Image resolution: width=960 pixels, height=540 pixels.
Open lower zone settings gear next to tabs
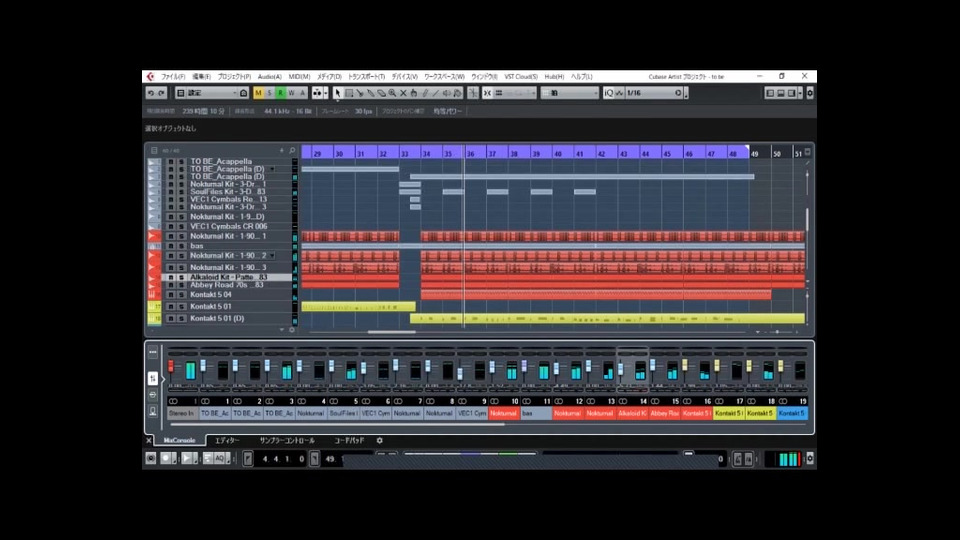point(380,440)
